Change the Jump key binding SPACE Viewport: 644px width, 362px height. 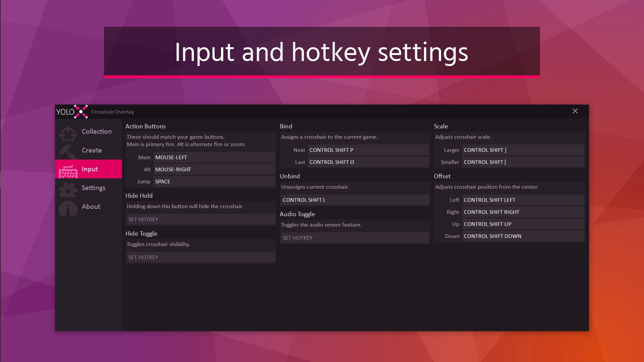[214, 182]
